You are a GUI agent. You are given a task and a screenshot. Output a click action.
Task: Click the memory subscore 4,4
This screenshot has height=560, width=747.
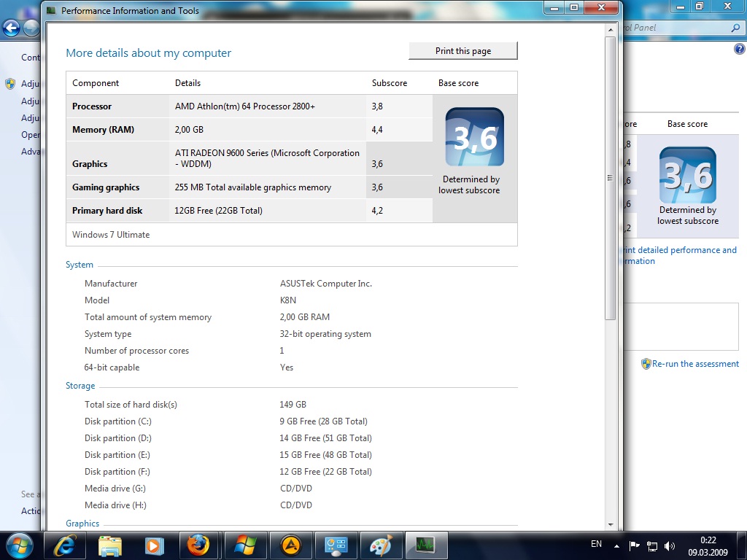click(x=377, y=130)
